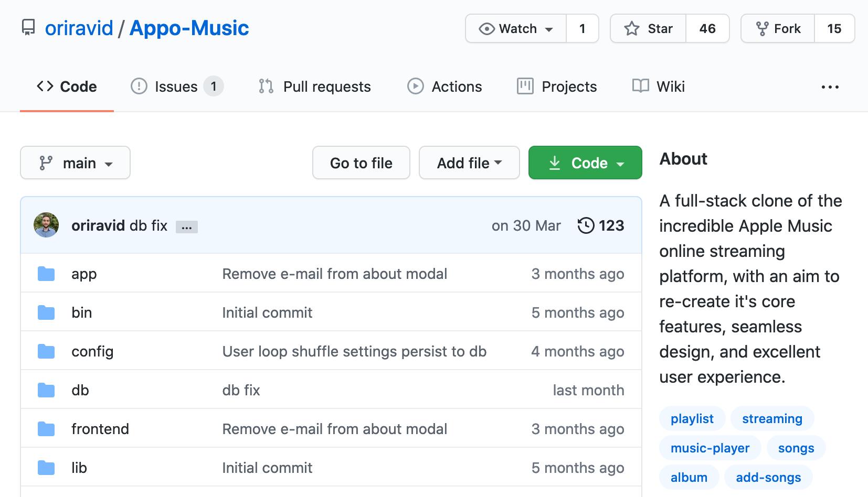
Task: Open 'User loop shuffle settings persist to db' commit
Action: [354, 351]
